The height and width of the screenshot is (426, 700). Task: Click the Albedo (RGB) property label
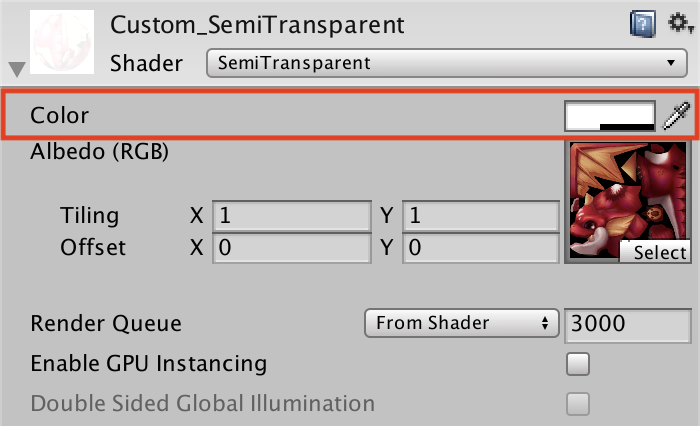[x=99, y=152]
